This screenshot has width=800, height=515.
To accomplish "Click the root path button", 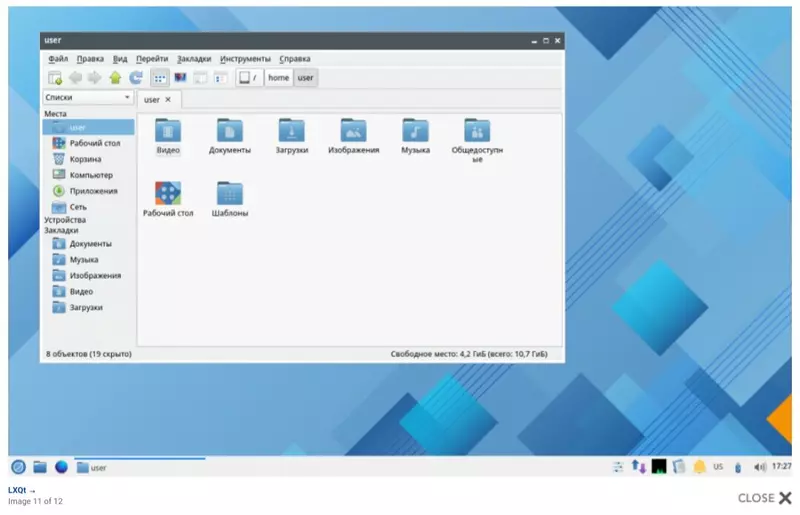I will (x=249, y=77).
